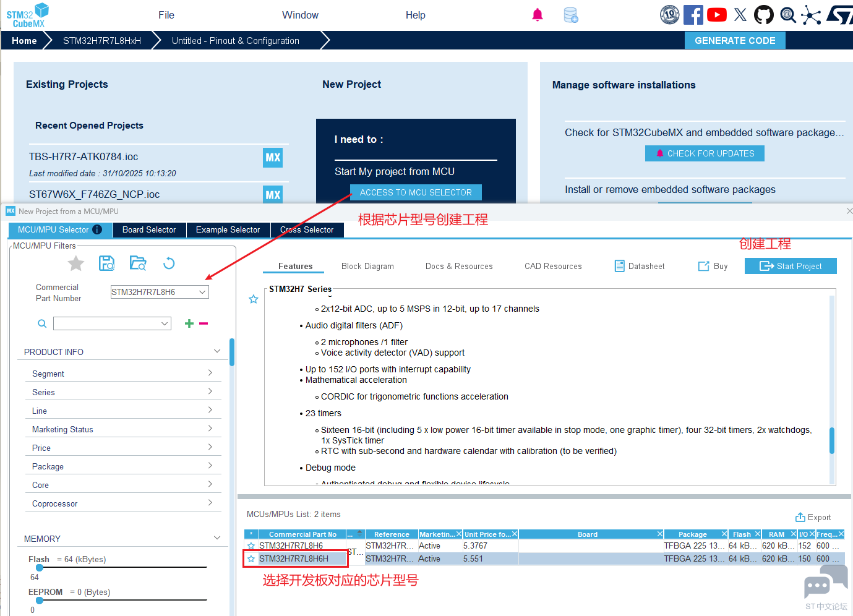Toggle the favorites star filter in MCU/MPU Filters
The height and width of the screenshot is (616, 853).
[x=76, y=263]
